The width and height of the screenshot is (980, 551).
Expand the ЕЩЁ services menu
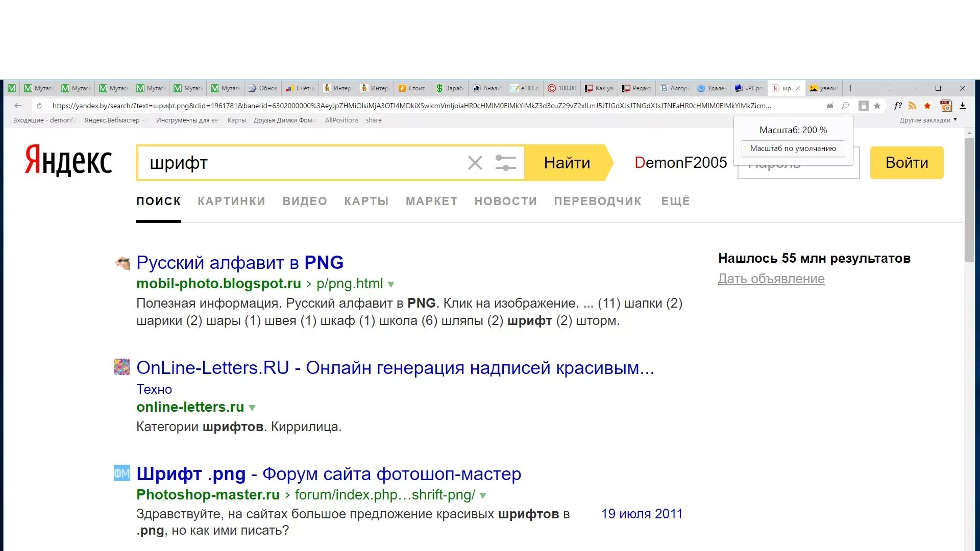click(x=675, y=201)
